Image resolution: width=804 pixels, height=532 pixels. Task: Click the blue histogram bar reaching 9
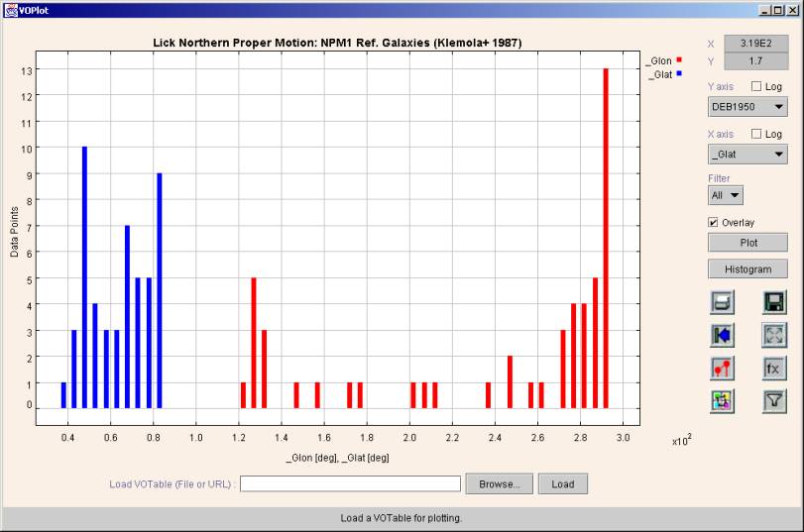[160, 290]
